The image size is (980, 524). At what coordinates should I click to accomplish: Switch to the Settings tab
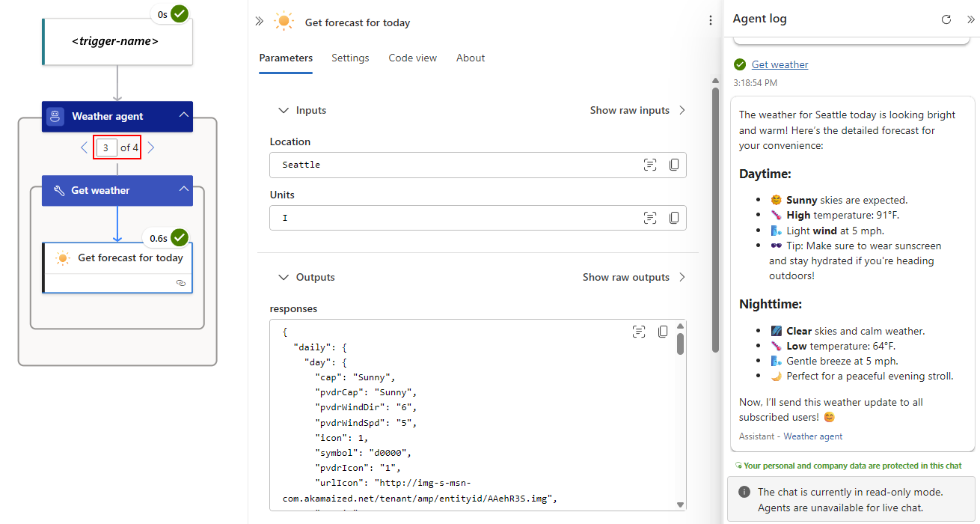pyautogui.click(x=350, y=58)
